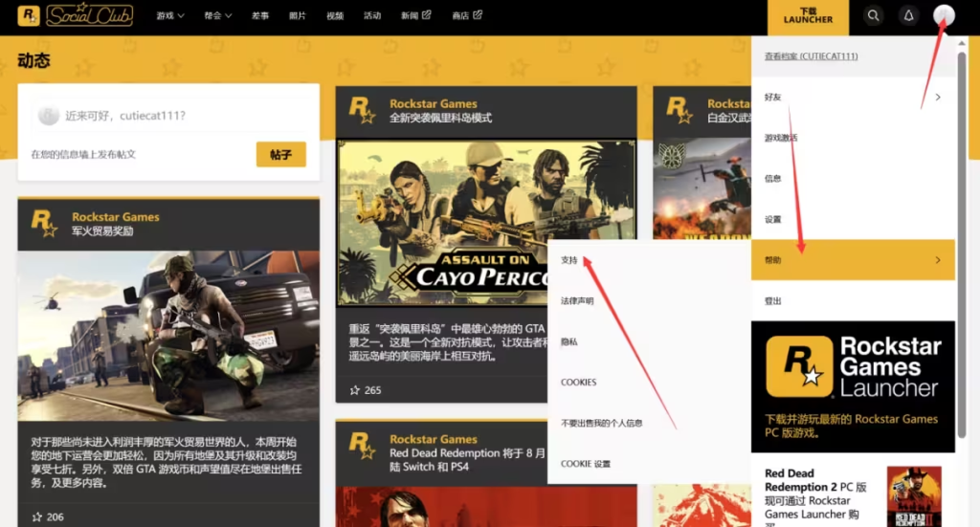Screen dimensions: 980x527
Task: Select 信息 in profile menu
Action: tap(853, 179)
